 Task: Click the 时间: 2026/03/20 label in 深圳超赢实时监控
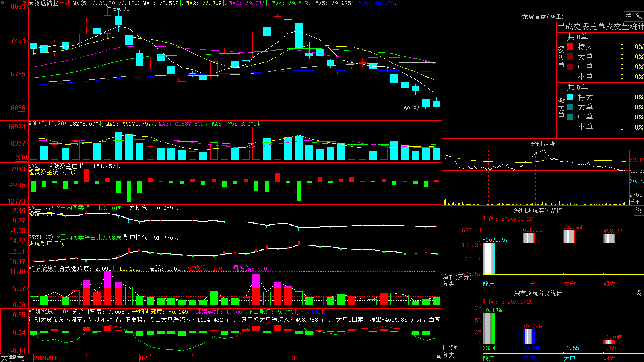508,219
